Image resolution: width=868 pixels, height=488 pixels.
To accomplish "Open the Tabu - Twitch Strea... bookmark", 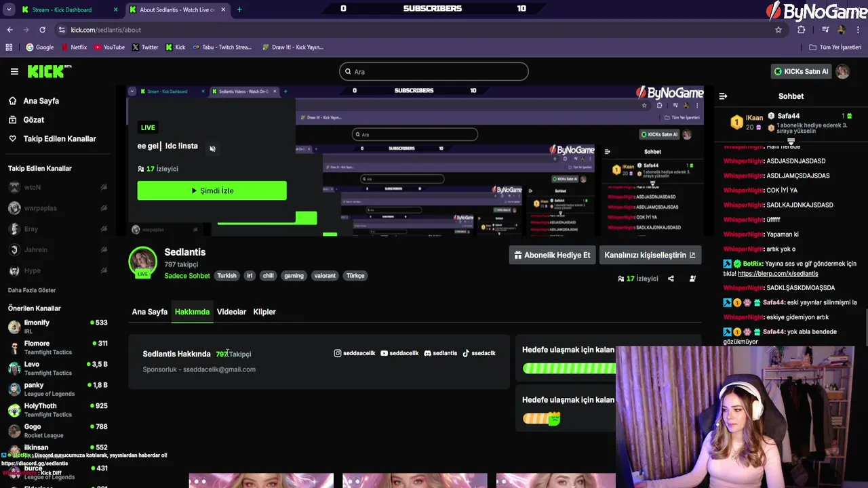I will [222, 47].
